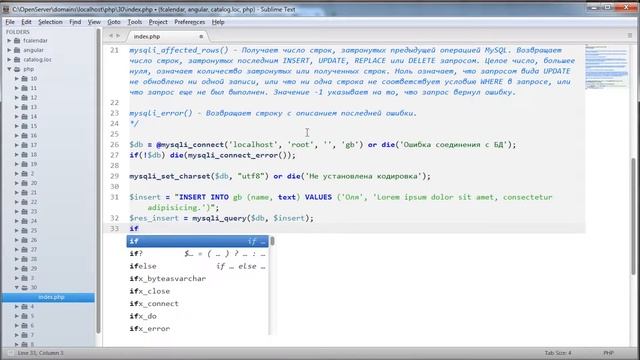
Task: Choose the 'if?' ternary autocomplete suggestion
Action: click(x=198, y=253)
